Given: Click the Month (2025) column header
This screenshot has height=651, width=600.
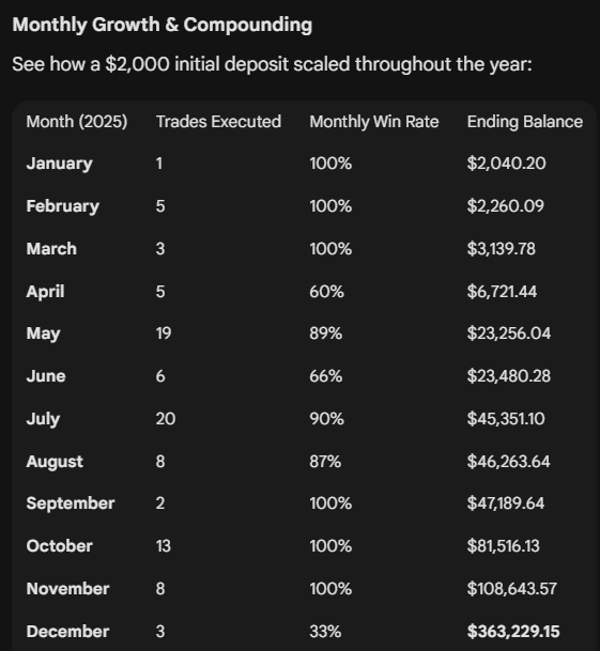Looking at the screenshot, I should tap(78, 121).
